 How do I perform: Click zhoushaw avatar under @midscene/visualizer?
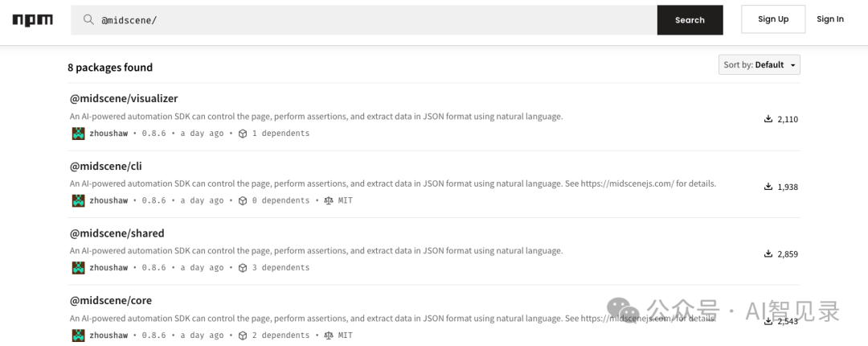point(78,134)
